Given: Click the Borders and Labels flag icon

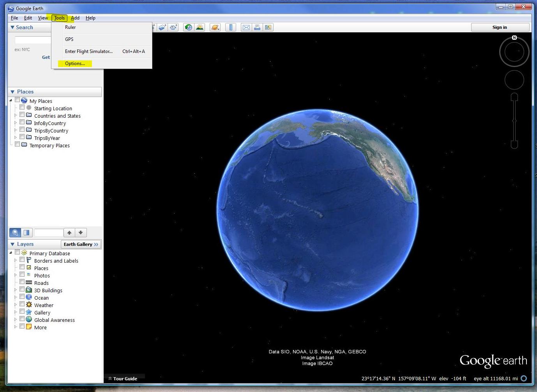Looking at the screenshot, I should tap(29, 260).
